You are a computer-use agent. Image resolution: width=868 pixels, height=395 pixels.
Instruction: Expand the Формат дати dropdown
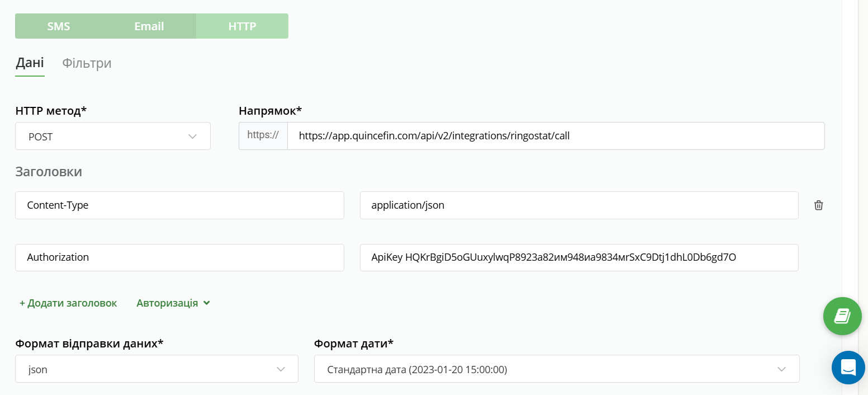556,369
